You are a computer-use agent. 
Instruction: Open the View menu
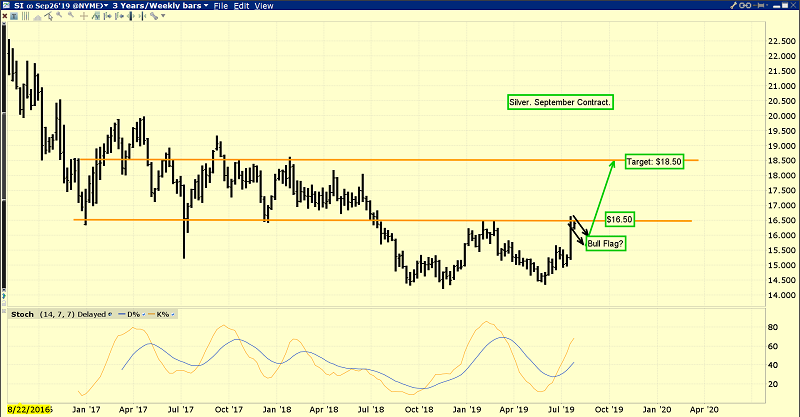[264, 6]
